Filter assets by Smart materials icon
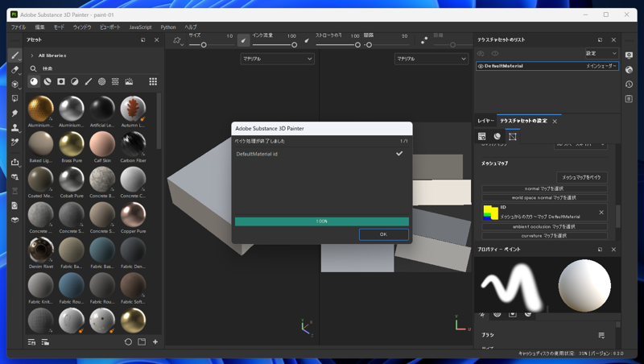 (47, 81)
